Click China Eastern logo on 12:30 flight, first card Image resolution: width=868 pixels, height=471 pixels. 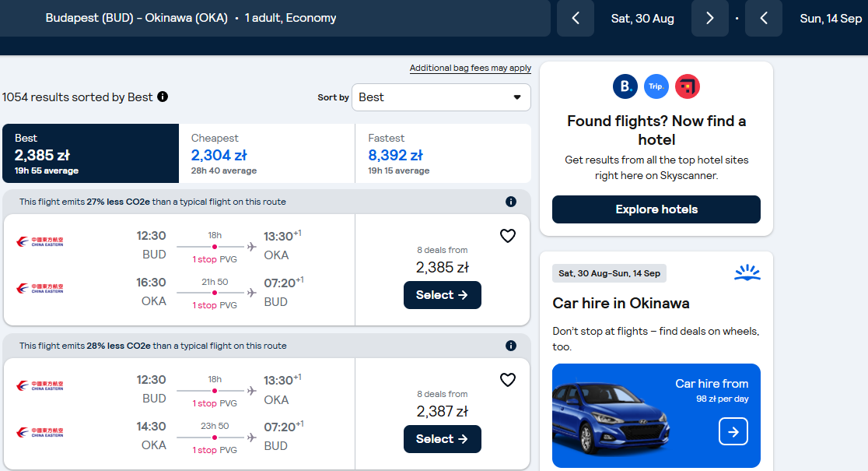point(40,241)
